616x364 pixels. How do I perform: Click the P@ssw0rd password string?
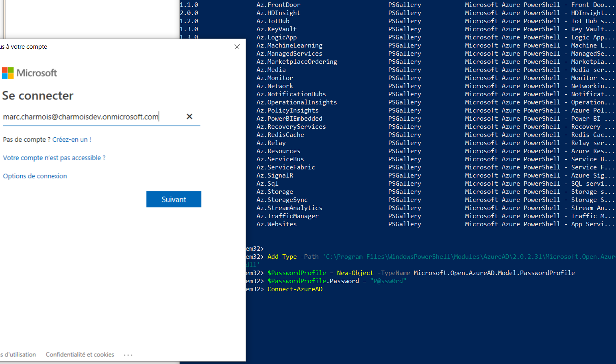pos(388,281)
